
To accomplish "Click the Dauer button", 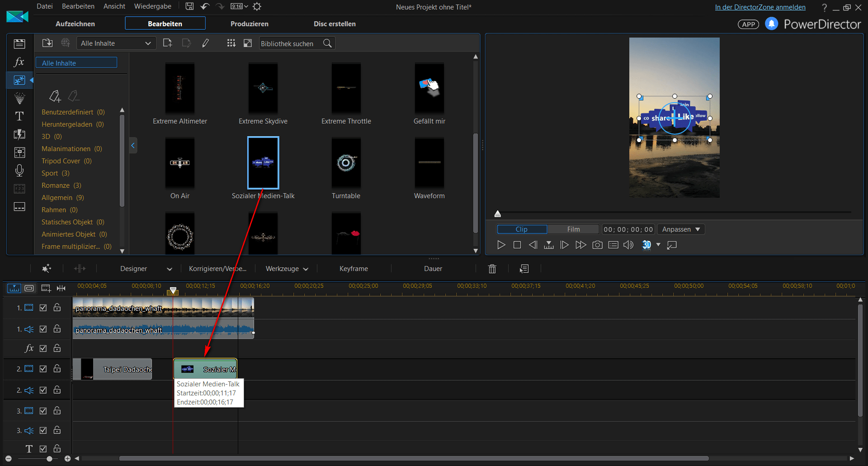I will point(433,269).
